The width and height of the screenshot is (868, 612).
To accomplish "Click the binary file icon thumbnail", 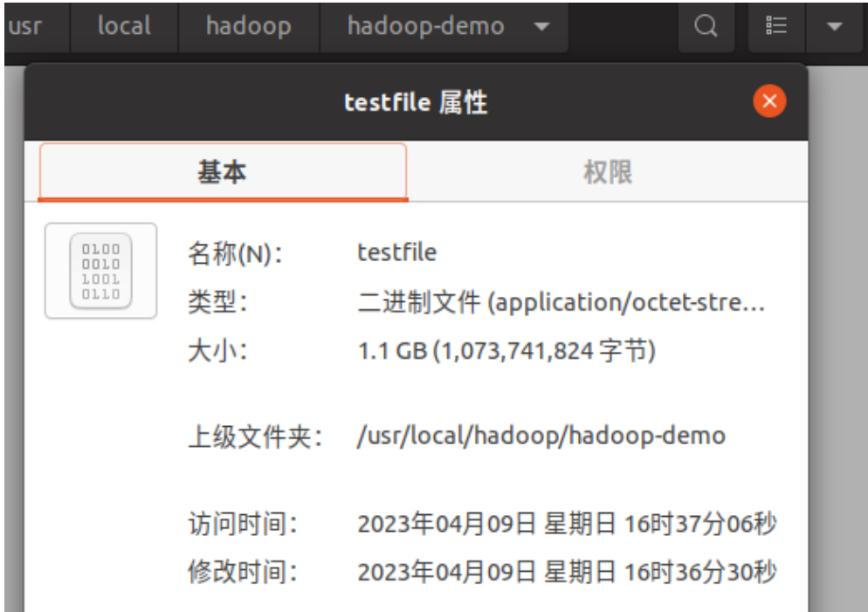I will pos(100,271).
